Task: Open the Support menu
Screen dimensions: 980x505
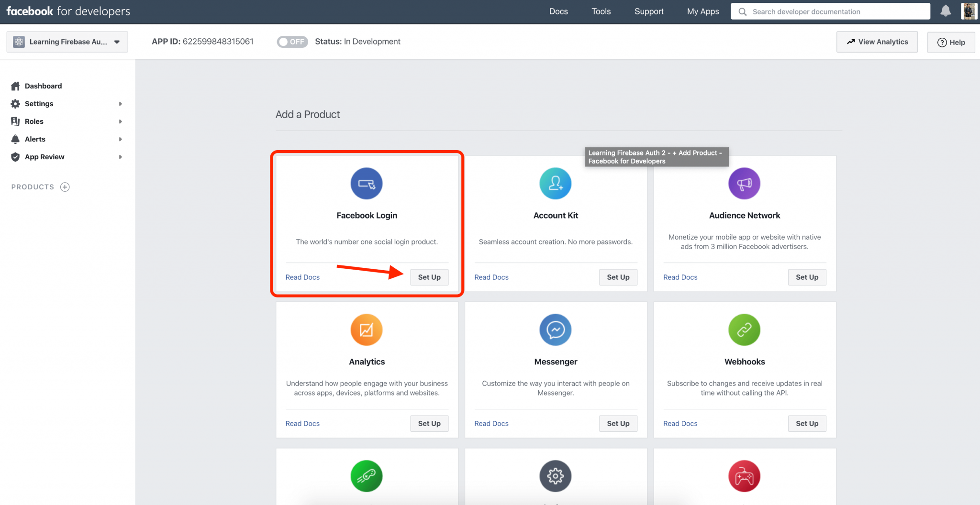Action: 649,11
